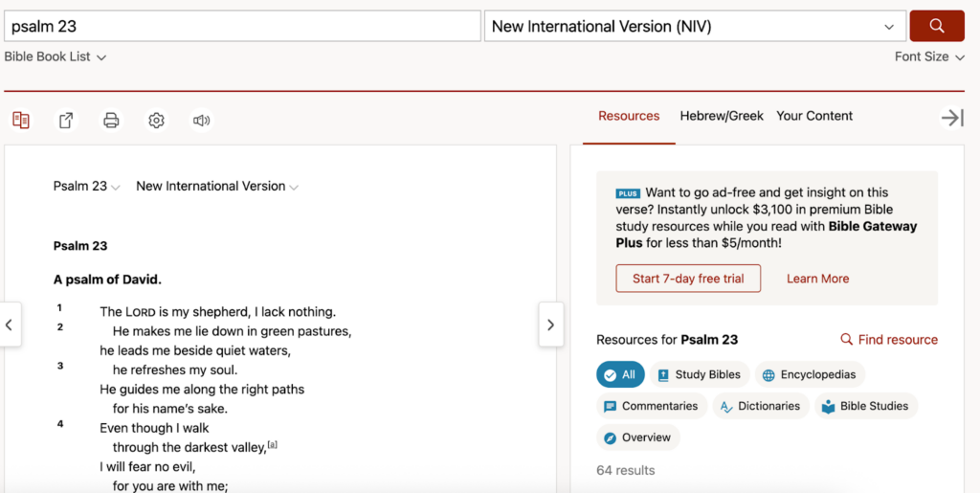Click the red search magnifier button
980x493 pixels.
click(936, 26)
